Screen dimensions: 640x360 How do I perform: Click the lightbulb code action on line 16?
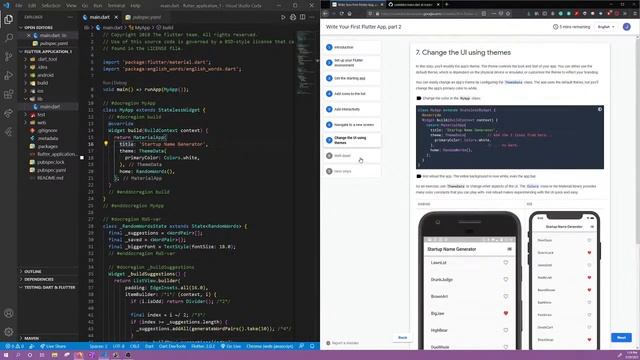click(x=106, y=144)
